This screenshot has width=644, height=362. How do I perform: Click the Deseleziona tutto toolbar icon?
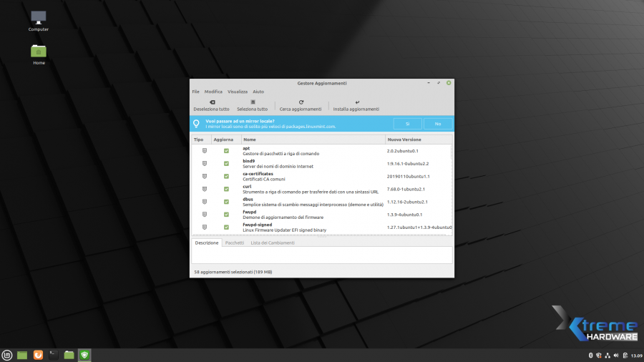(212, 102)
